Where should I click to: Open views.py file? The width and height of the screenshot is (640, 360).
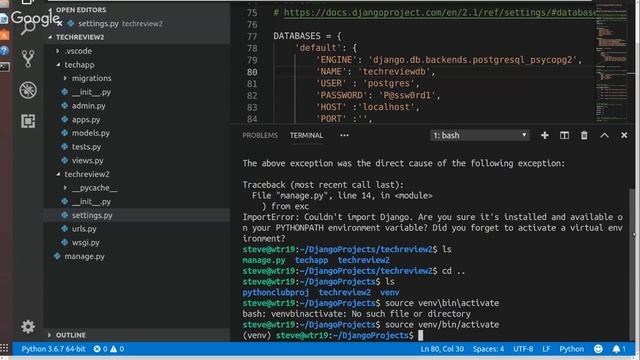[x=87, y=160]
